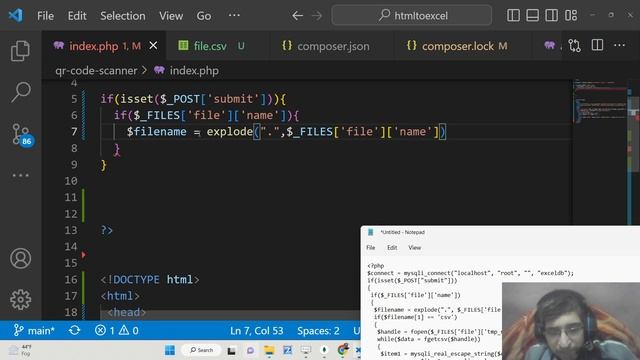640x360 pixels.
Task: Expand the overflow menu ellipsis in the menu bar
Action: click(x=234, y=16)
